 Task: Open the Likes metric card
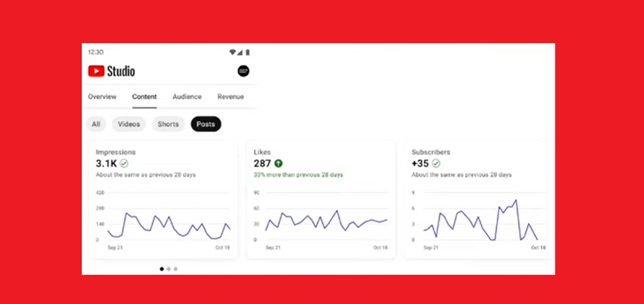click(x=321, y=200)
